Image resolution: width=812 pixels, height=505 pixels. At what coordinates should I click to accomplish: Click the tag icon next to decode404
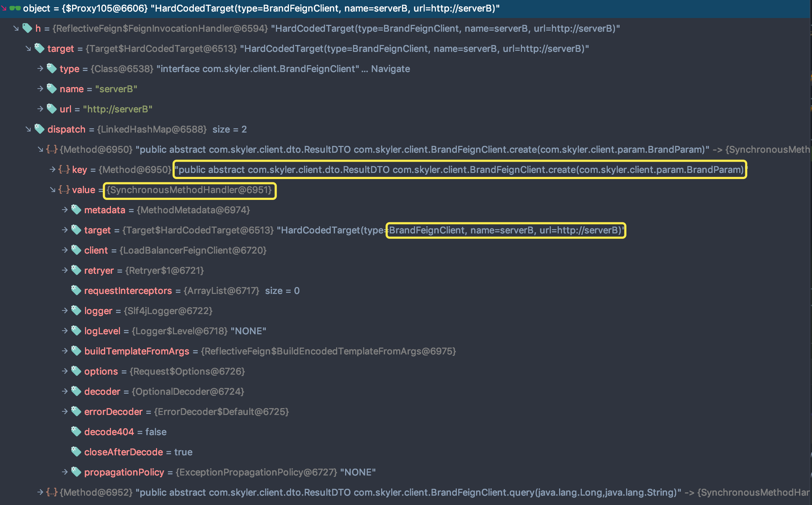click(x=76, y=432)
